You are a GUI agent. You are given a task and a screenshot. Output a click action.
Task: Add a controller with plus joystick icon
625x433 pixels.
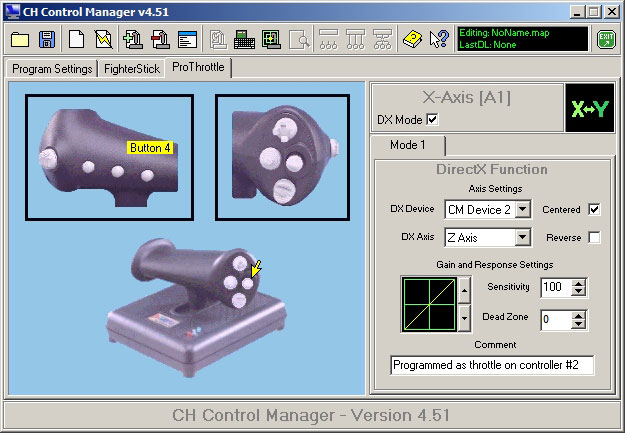coord(133,39)
